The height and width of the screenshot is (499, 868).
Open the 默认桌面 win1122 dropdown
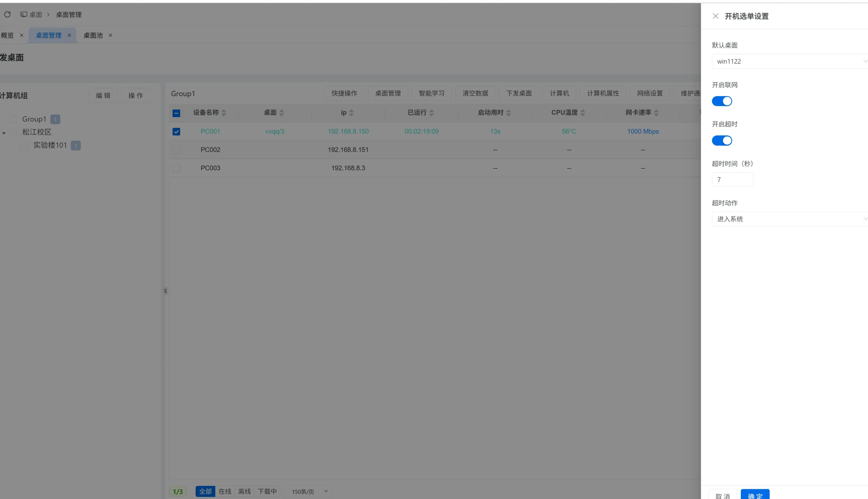789,61
